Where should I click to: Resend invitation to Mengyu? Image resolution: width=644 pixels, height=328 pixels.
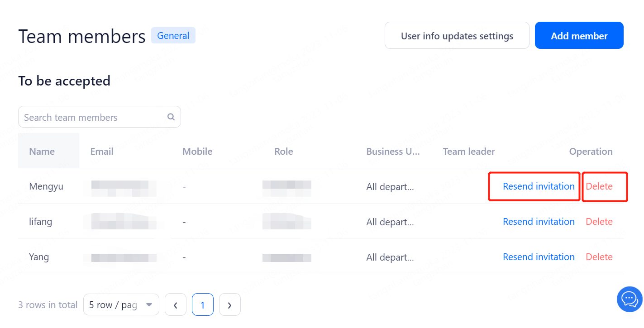pyautogui.click(x=539, y=186)
